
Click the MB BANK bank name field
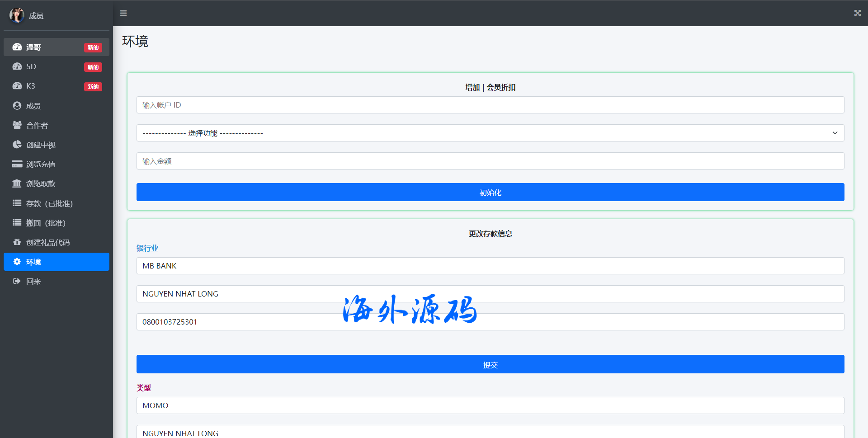[490, 266]
